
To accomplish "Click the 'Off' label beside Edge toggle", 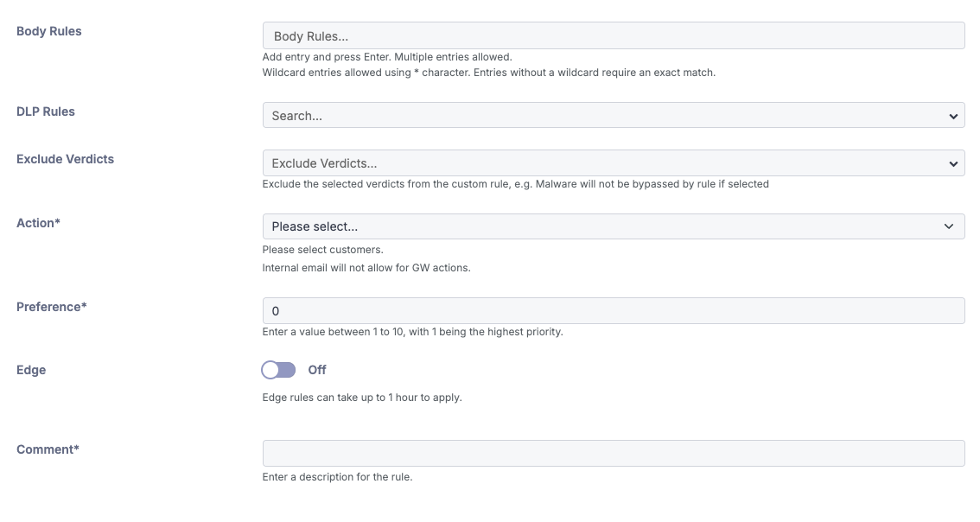I will 317,370.
